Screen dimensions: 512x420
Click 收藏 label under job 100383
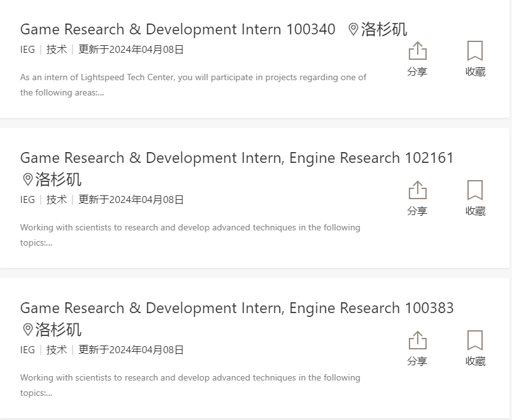tap(476, 361)
